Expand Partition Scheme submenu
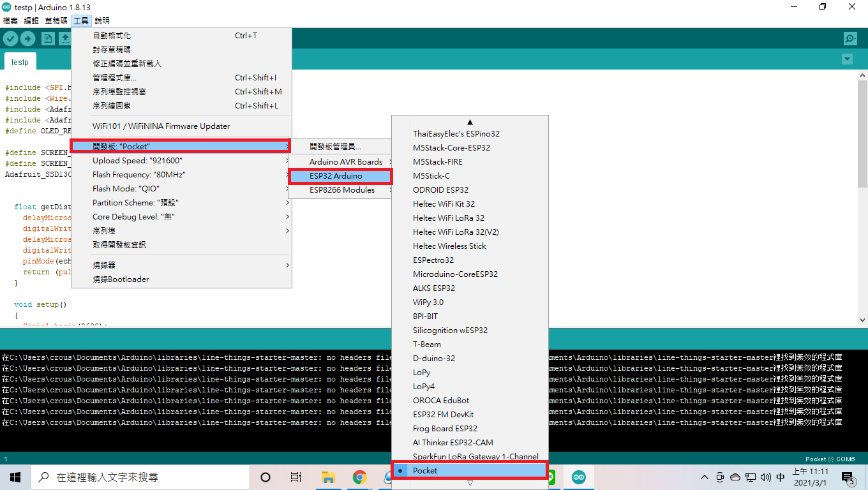Screen dimensions: 868x490 coord(181,203)
